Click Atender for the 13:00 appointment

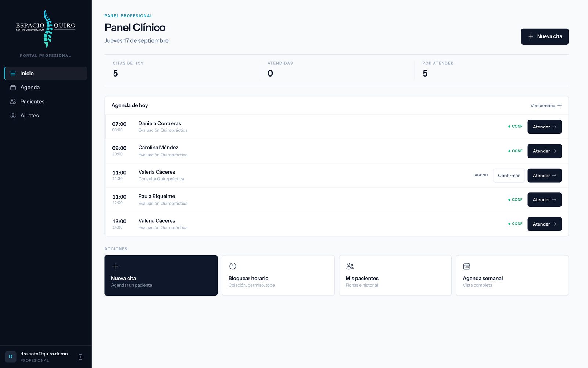544,224
